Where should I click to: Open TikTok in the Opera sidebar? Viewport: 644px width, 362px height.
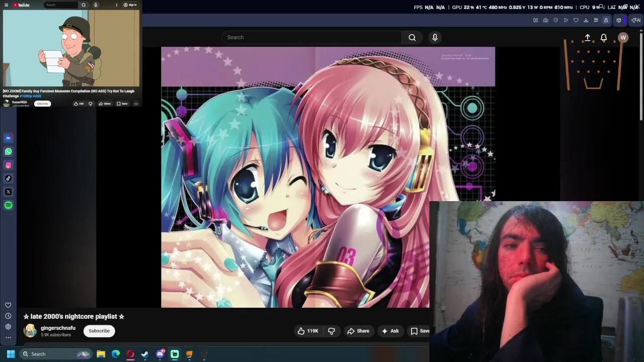(x=8, y=178)
